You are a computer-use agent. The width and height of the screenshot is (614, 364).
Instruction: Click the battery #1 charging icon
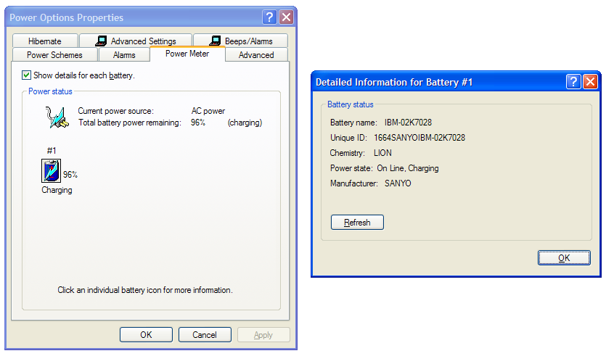pos(52,170)
